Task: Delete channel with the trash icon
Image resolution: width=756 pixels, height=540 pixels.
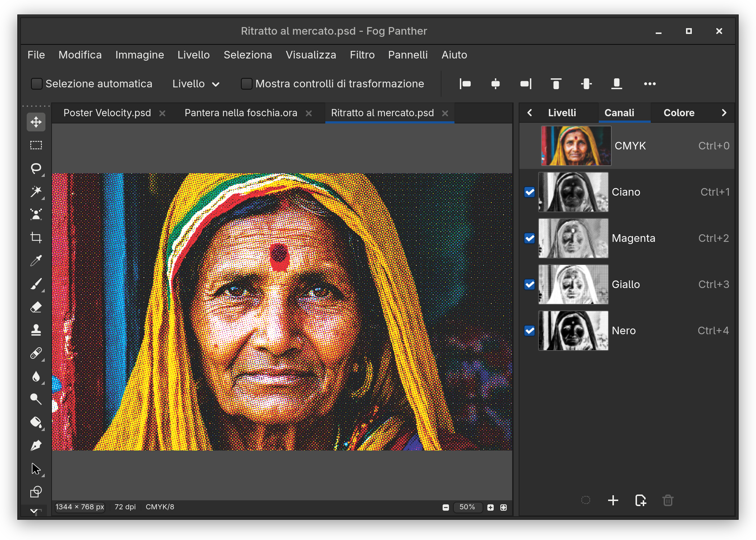Action: tap(668, 500)
